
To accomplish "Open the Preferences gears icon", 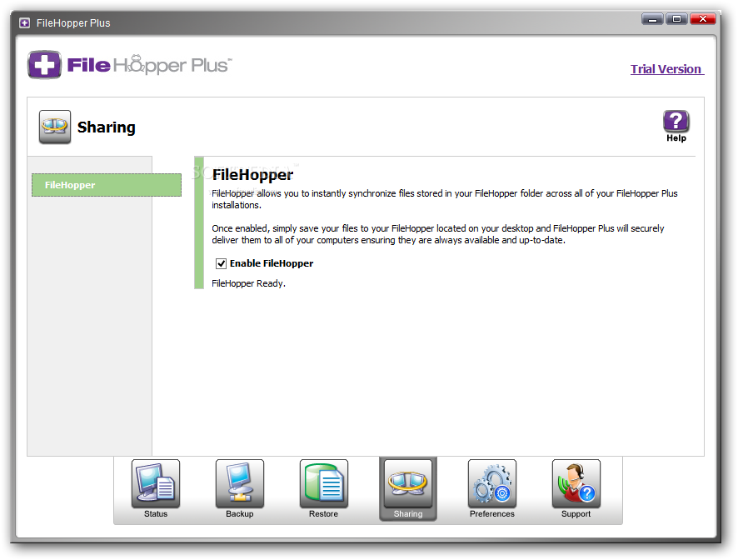I will click(x=491, y=483).
